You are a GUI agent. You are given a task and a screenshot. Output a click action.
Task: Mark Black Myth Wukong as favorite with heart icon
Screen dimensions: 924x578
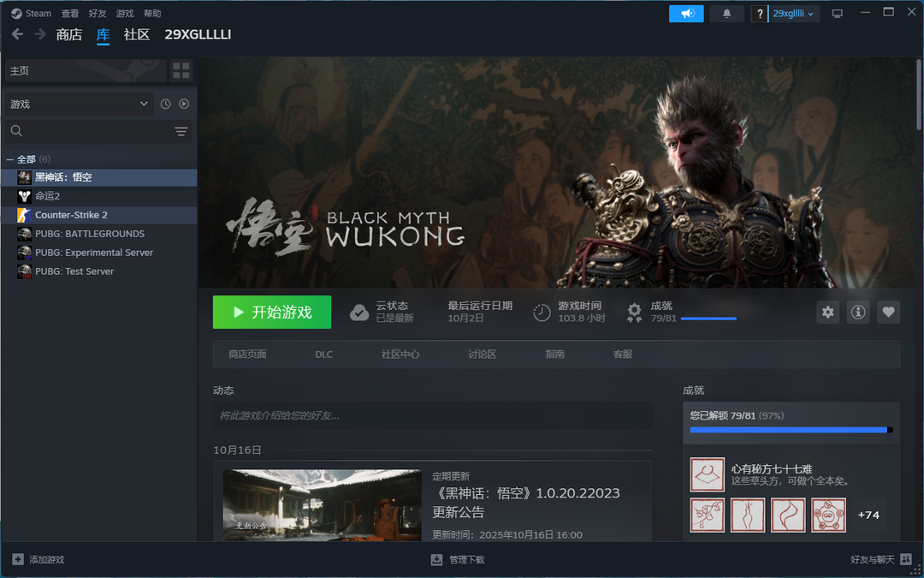[888, 313]
